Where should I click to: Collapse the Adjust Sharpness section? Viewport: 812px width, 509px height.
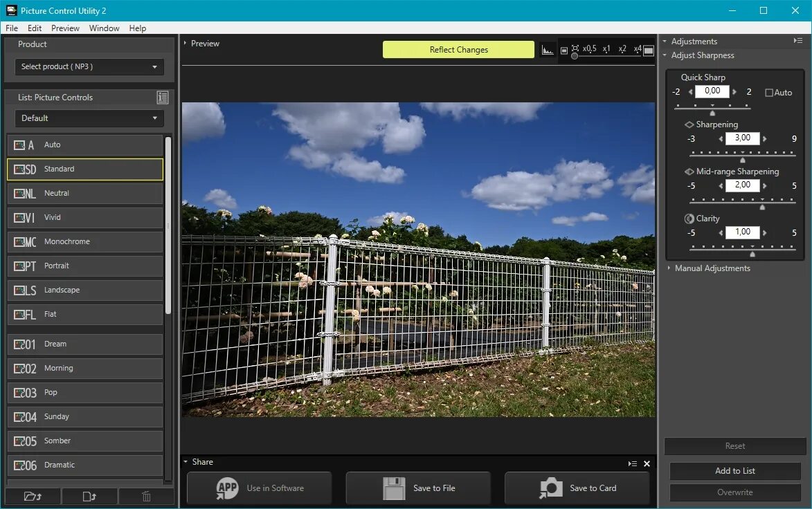(x=665, y=55)
